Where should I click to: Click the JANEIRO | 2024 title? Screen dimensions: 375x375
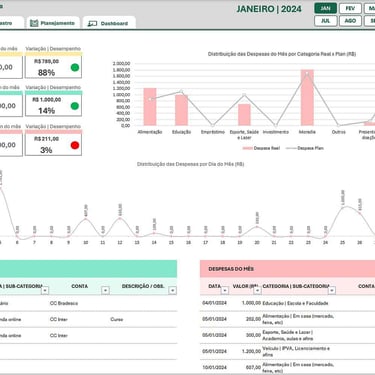[269, 9]
